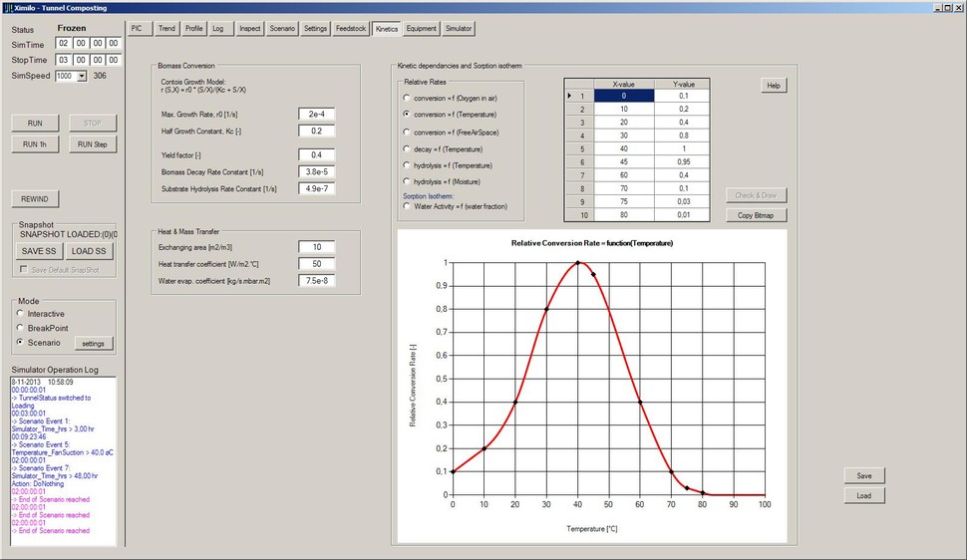Select Water Activity sorption isotherm option
The height and width of the screenshot is (560, 967).
[407, 206]
